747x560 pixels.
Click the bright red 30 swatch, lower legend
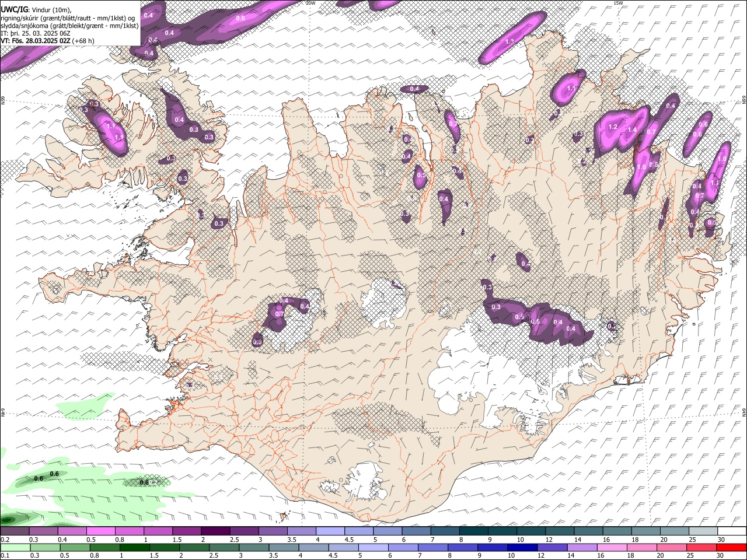click(x=731, y=547)
